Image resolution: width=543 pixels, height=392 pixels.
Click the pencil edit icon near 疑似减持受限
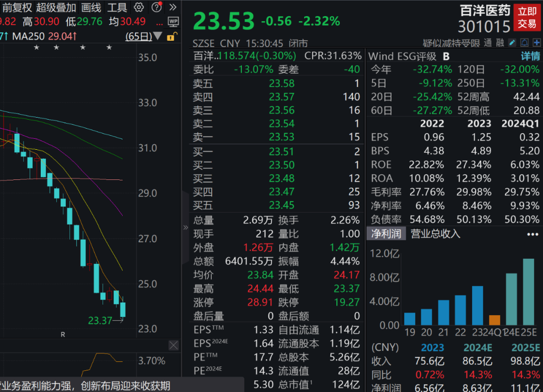[x=512, y=43]
